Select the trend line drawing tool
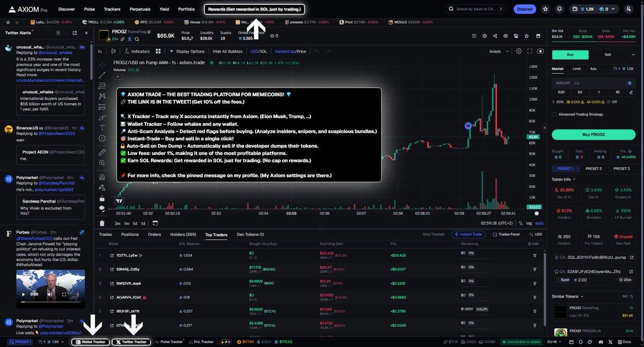 tap(102, 75)
